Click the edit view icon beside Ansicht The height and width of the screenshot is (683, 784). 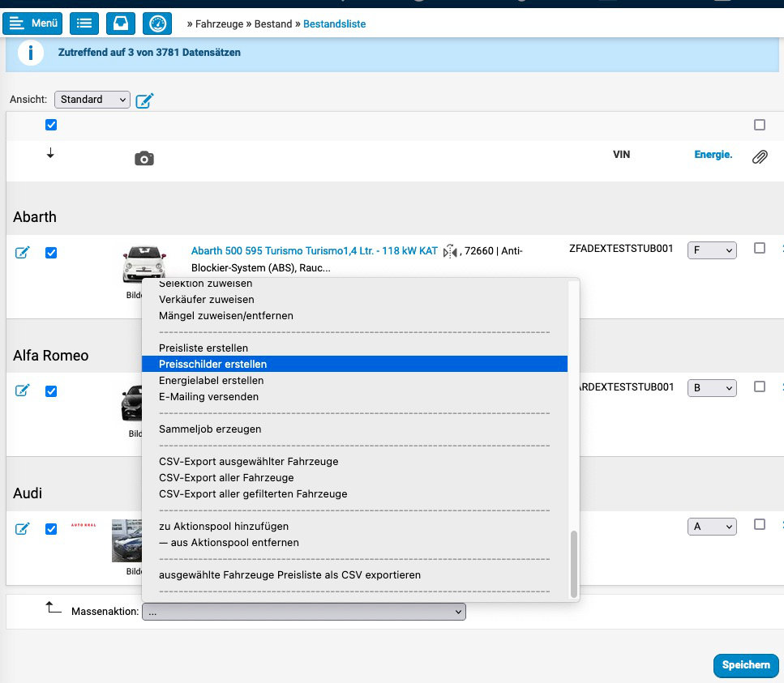(144, 100)
